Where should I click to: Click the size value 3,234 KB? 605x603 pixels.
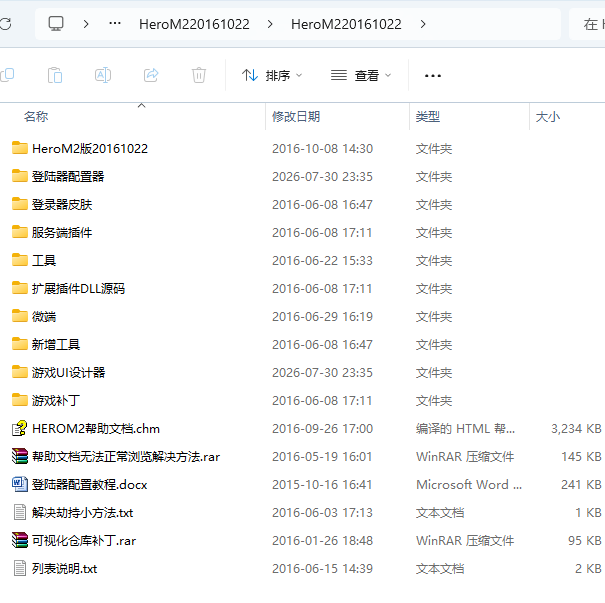[576, 429]
